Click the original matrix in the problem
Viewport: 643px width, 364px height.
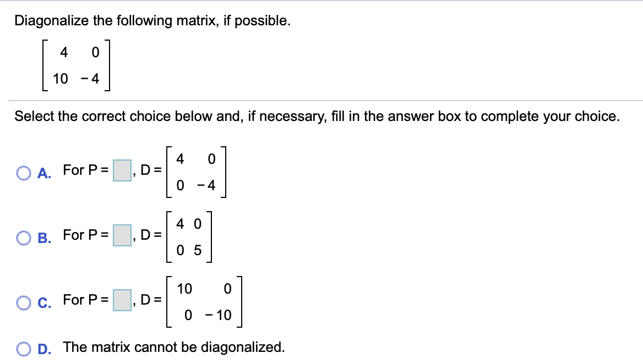77,65
